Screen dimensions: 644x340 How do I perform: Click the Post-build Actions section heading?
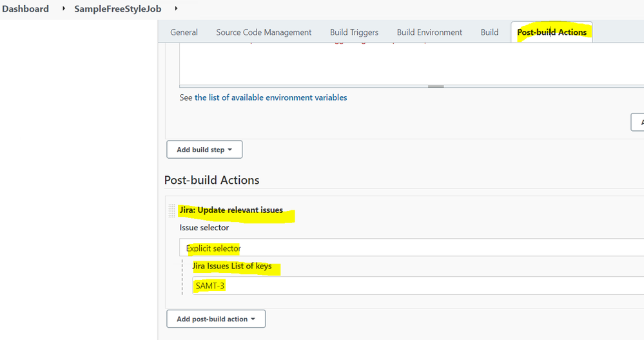pos(211,180)
